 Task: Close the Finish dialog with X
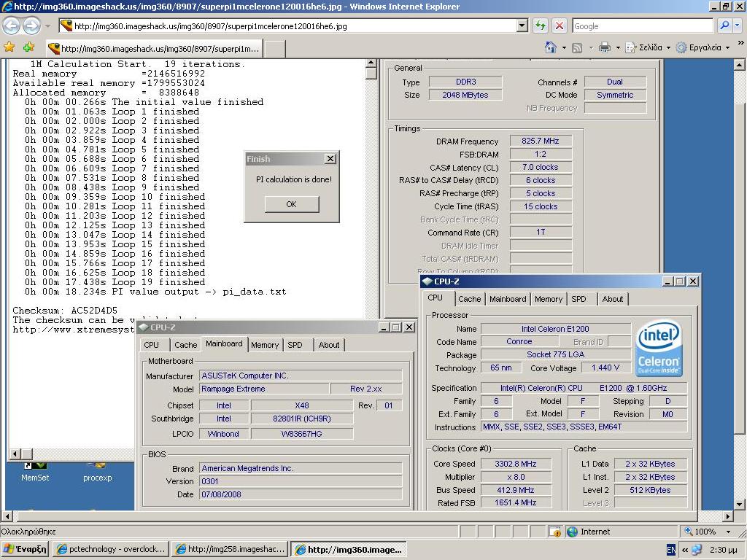click(x=330, y=158)
